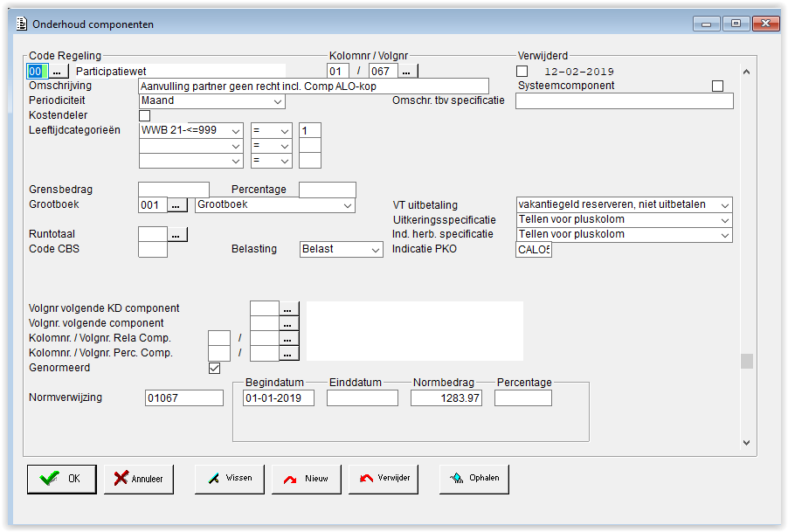The width and height of the screenshot is (788, 532).
Task: Click the scroll up arrow
Action: [x=747, y=72]
